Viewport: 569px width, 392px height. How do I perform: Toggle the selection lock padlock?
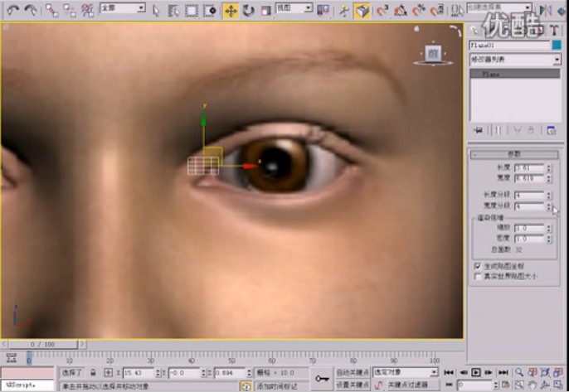(93, 373)
